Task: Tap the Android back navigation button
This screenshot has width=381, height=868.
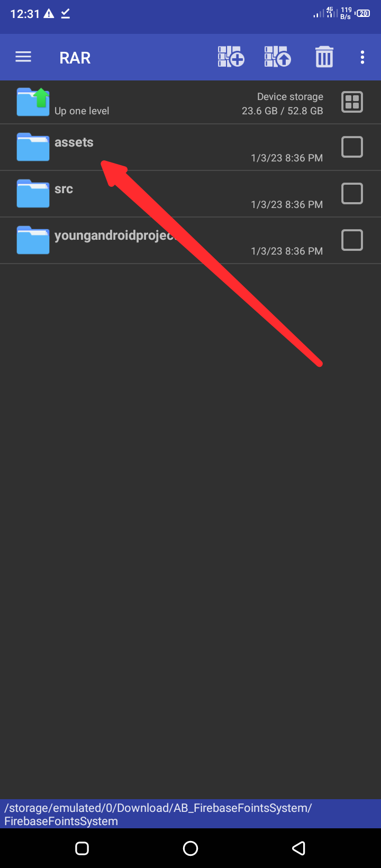Action: [x=298, y=848]
